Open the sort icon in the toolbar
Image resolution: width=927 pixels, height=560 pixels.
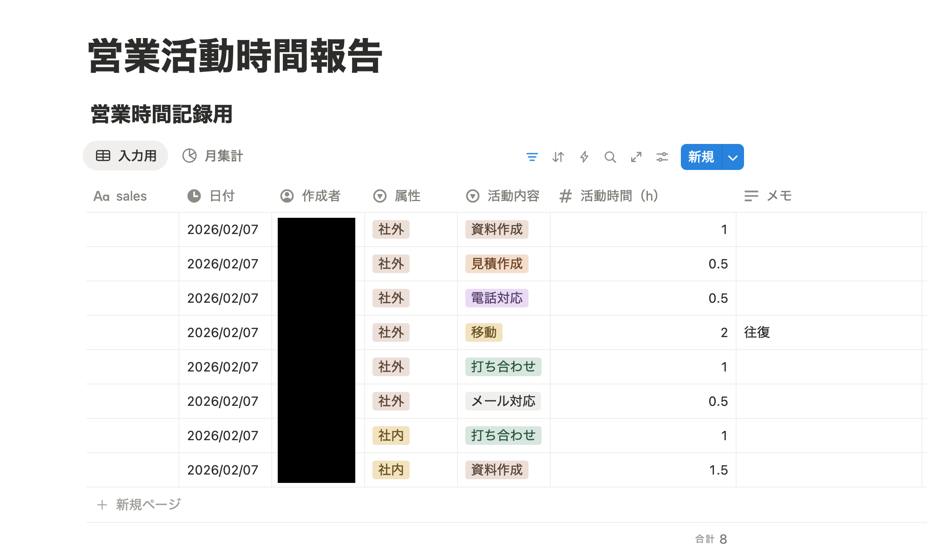click(558, 157)
